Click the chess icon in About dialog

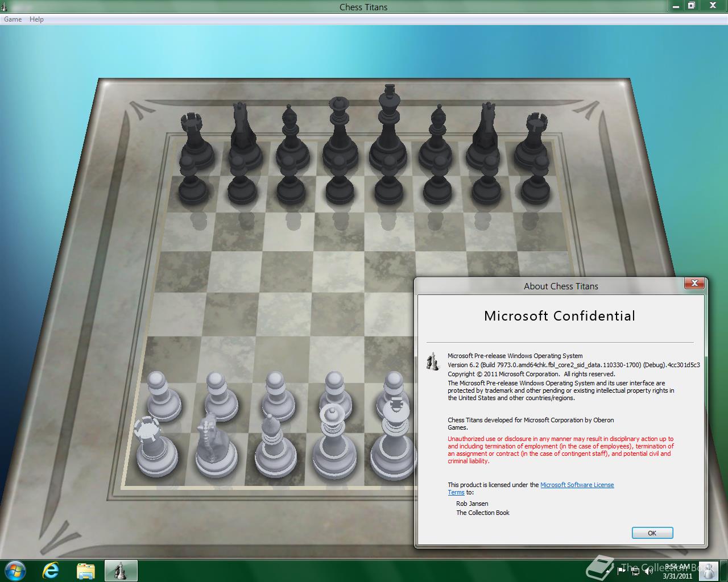(433, 361)
